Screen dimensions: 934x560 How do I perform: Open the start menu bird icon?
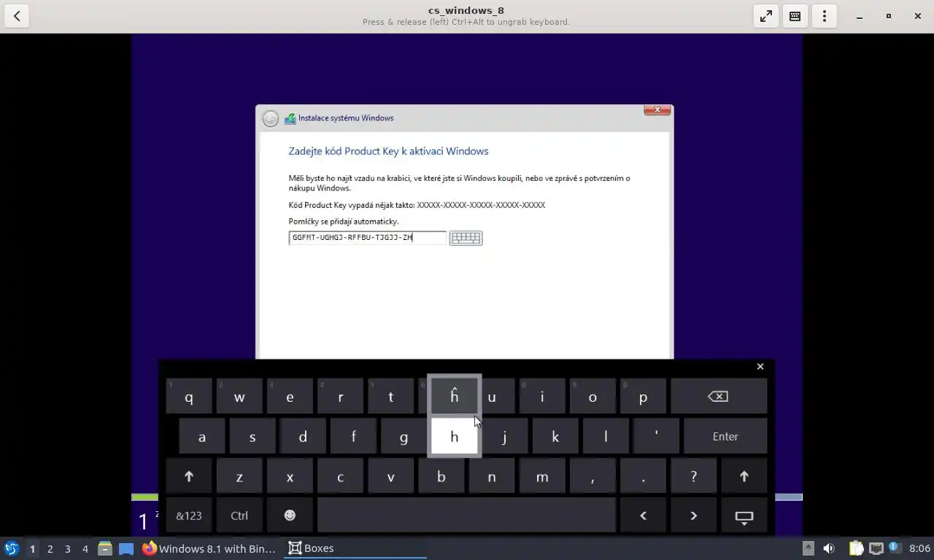(11, 548)
